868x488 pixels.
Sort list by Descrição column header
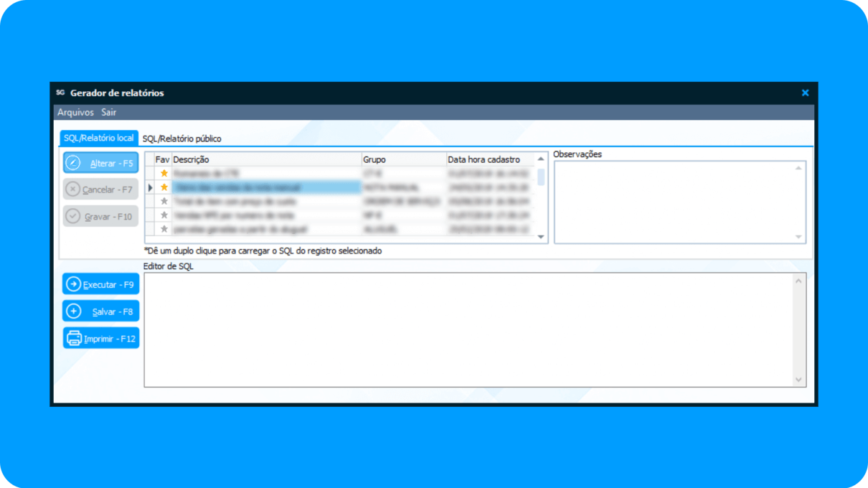(x=265, y=159)
